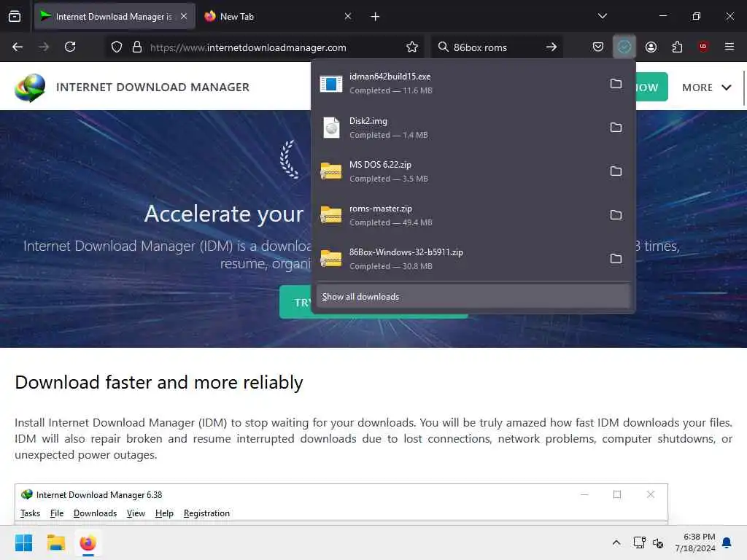
Task: Click the address bar URL
Action: pyautogui.click(x=248, y=47)
